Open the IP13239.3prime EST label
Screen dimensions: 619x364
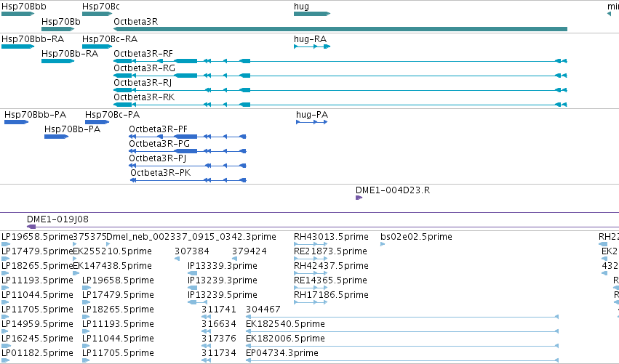pos(223,280)
